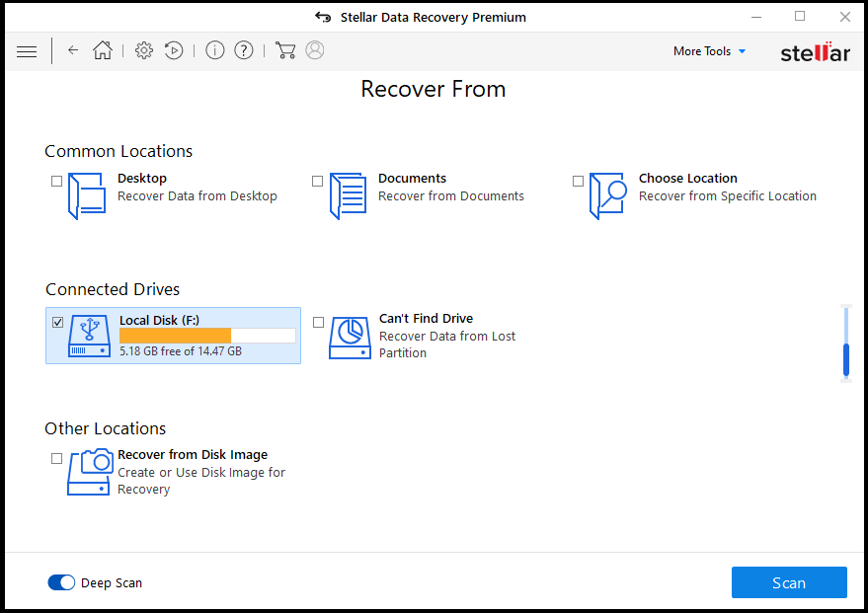Open the Home screen icon
This screenshot has height=613, width=868.
point(103,50)
